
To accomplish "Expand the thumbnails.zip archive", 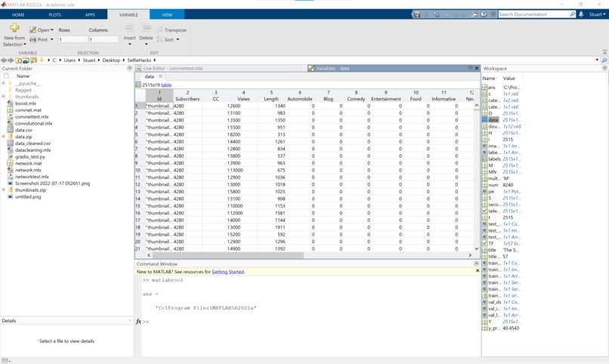I will click(4, 190).
